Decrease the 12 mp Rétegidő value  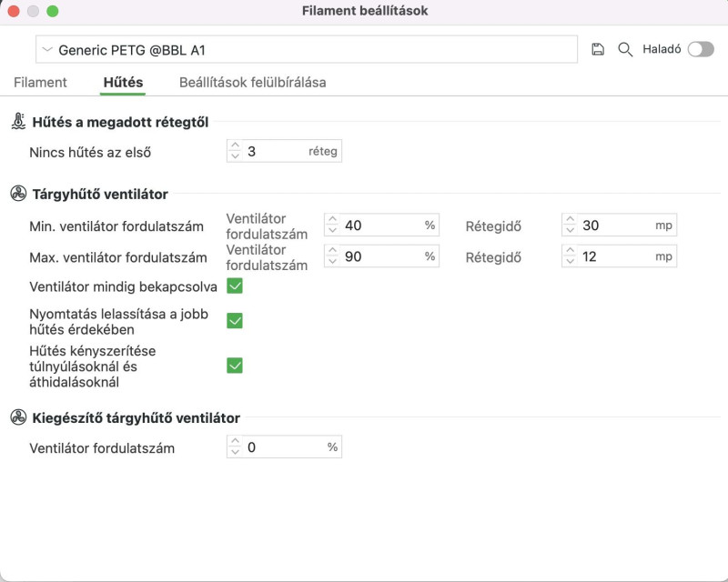(571, 261)
